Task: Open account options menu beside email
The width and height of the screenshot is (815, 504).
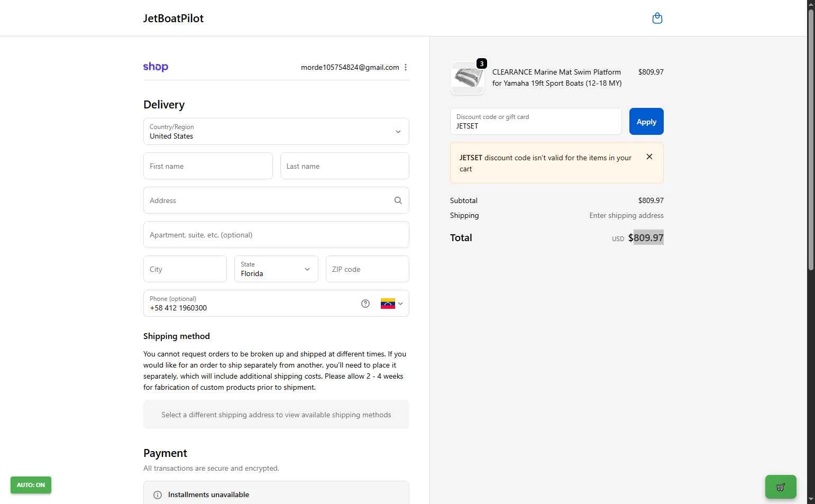Action: click(406, 67)
